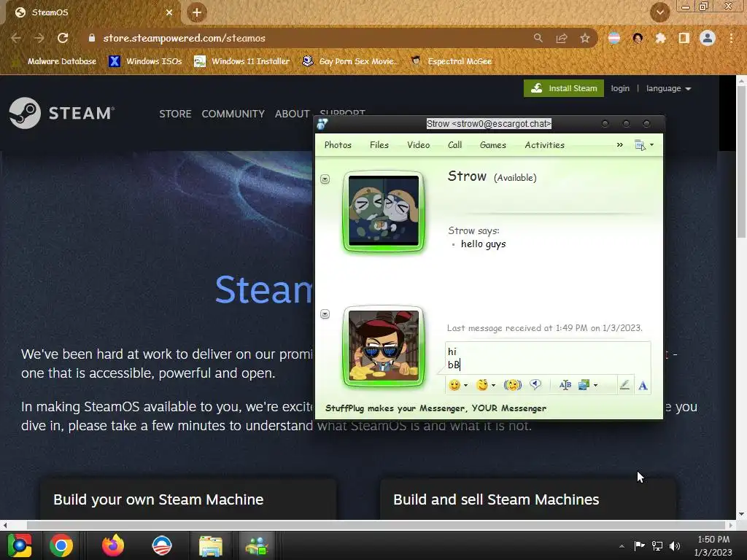Open Files in Messenger toolbar
747x560 pixels.
pos(379,145)
